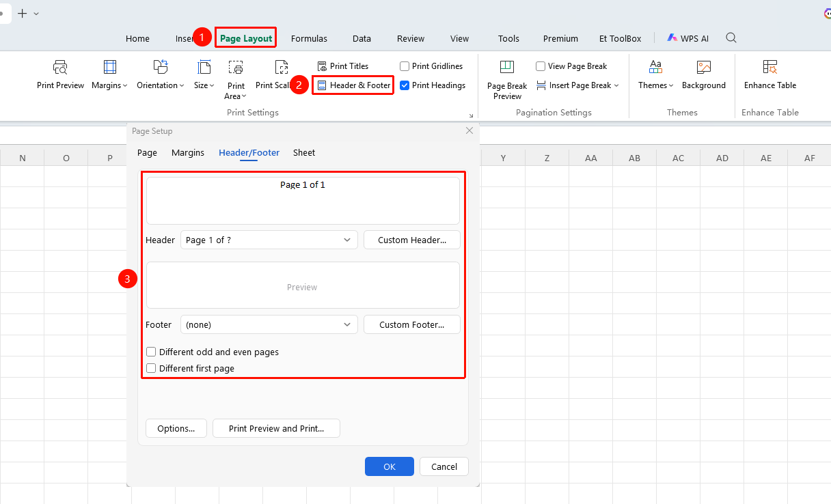This screenshot has height=504, width=831.
Task: Switch to the Sheet tab in Page Setup
Action: coord(304,153)
